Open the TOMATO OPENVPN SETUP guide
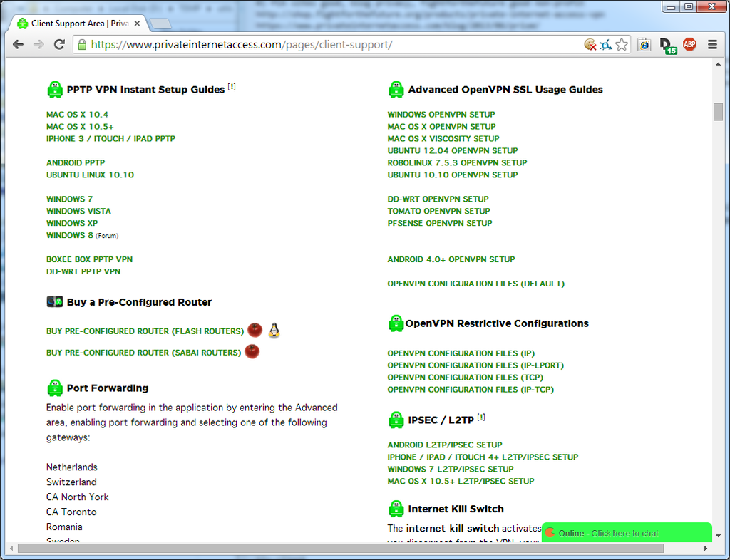The width and height of the screenshot is (730, 560). [x=439, y=211]
